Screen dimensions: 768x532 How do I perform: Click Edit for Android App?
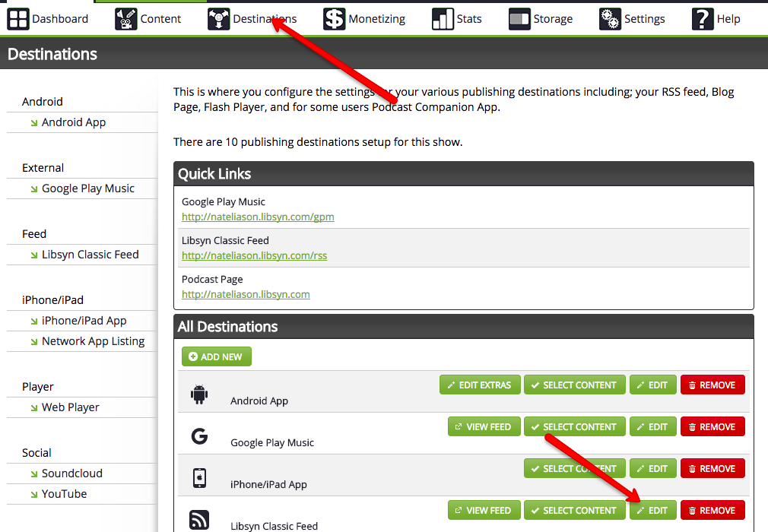(653, 385)
